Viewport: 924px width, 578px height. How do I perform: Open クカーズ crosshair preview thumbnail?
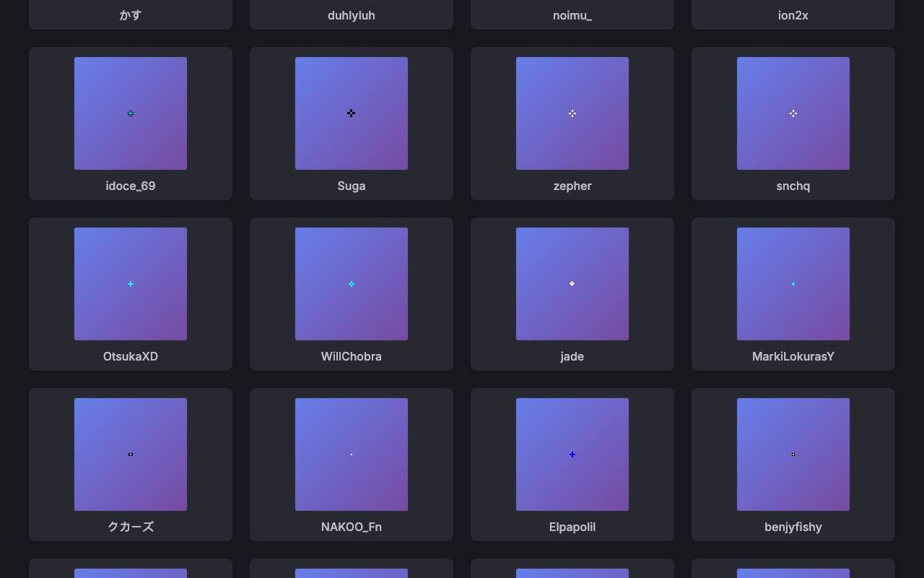(131, 454)
